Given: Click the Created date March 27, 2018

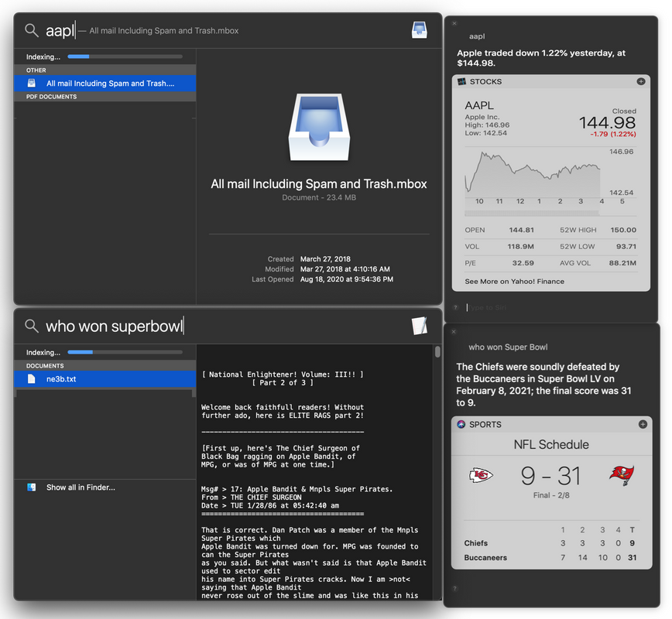Looking at the screenshot, I should point(325,258).
